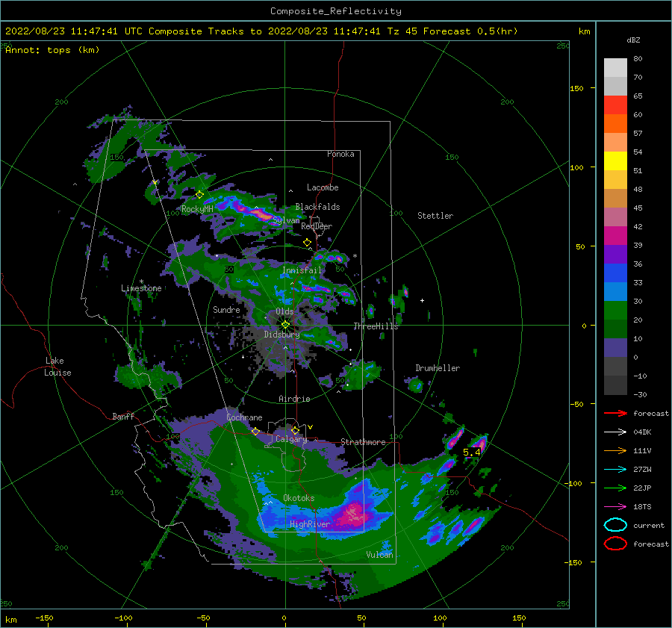The image size is (672, 628).
Task: Click the green 22JP arrow icon
Action: tap(615, 488)
